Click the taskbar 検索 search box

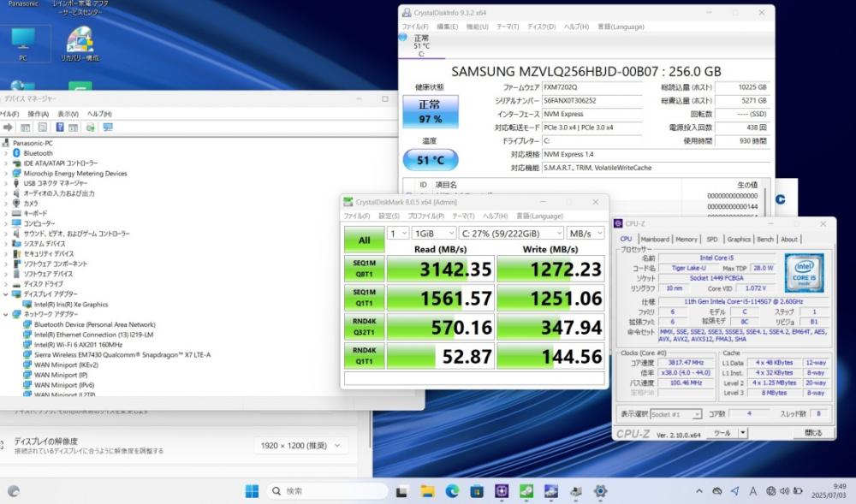coord(328,491)
